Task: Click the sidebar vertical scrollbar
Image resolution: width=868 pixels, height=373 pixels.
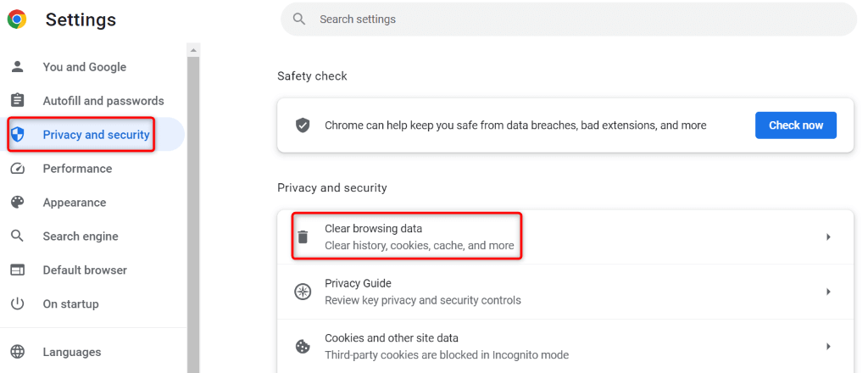Action: [193, 212]
